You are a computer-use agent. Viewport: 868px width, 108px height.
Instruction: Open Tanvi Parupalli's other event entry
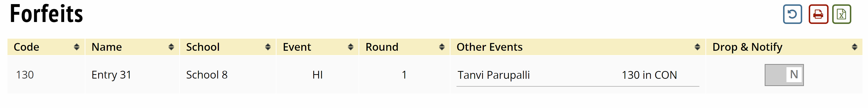493,75
